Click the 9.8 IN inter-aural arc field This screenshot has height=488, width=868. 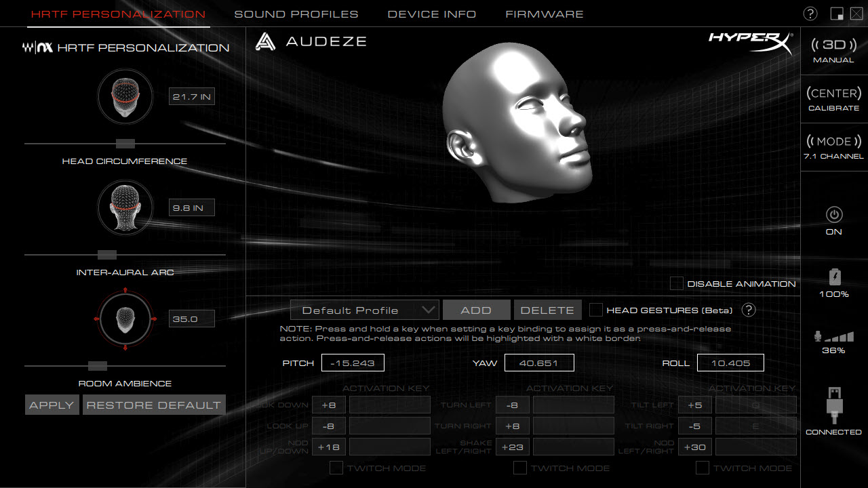[x=192, y=207]
